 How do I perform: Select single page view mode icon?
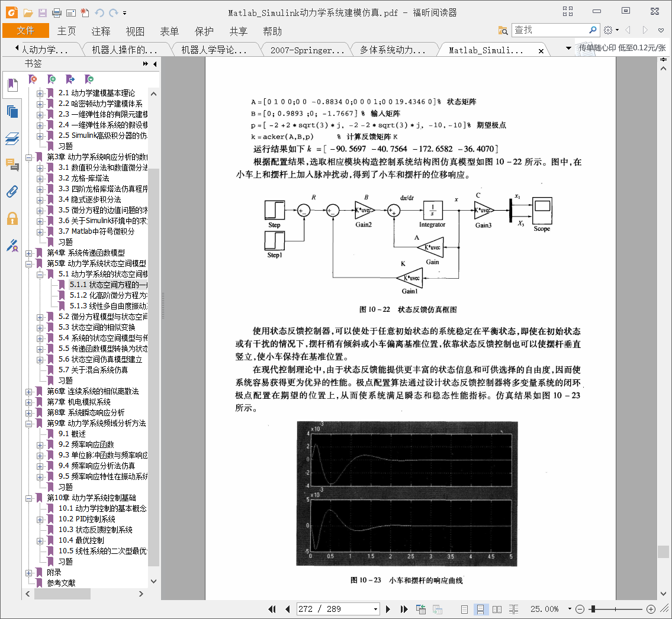click(464, 609)
